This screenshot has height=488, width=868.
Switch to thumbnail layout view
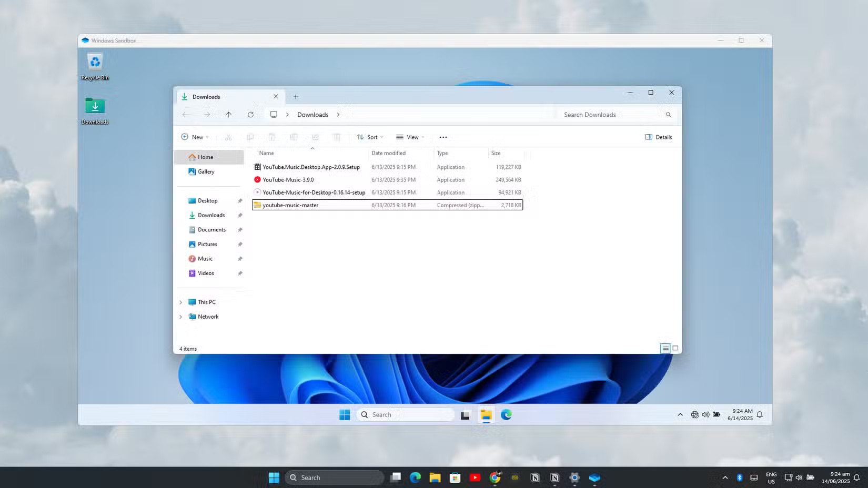675,348
